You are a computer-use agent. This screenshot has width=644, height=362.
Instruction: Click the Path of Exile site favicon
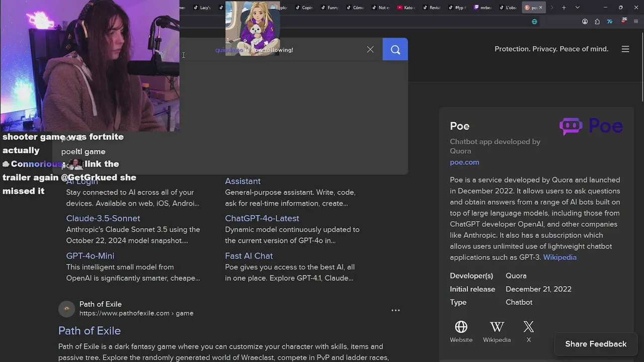66,309
